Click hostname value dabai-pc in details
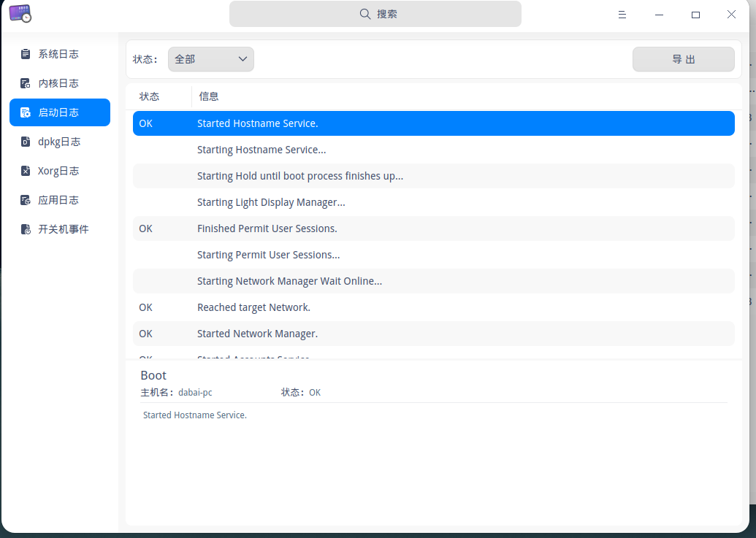Image resolution: width=756 pixels, height=538 pixels. click(195, 393)
